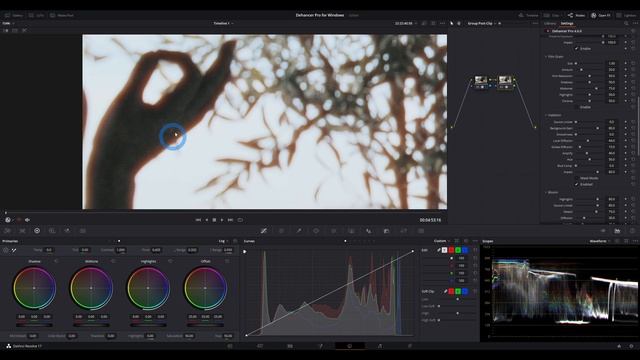This screenshot has width=640, height=360.
Task: Jump to last frame playback button
Action: coord(230,220)
